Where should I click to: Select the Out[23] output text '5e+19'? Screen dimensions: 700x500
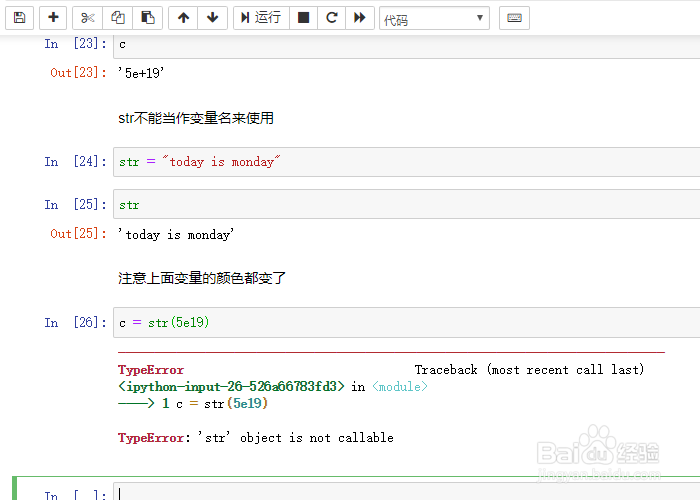141,73
